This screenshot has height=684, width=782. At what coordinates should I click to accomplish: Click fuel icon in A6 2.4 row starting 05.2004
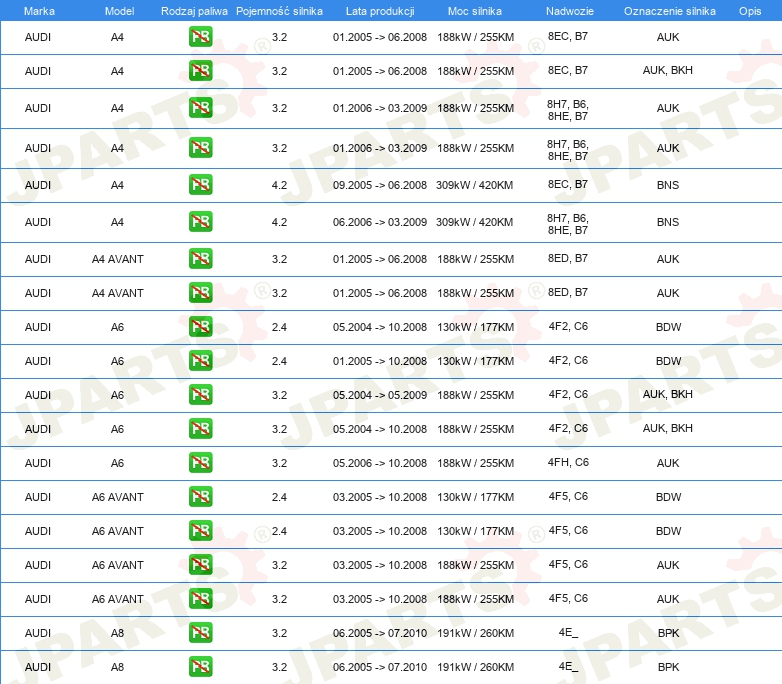pos(200,327)
